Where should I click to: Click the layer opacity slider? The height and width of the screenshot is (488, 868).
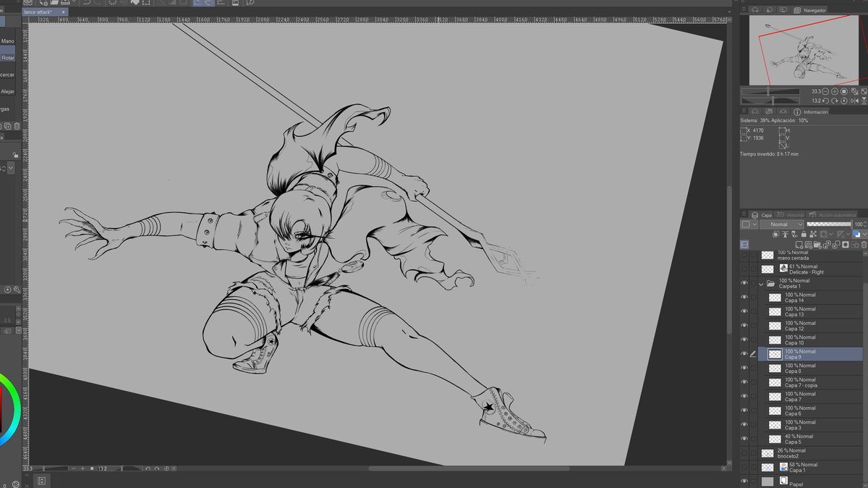click(828, 224)
